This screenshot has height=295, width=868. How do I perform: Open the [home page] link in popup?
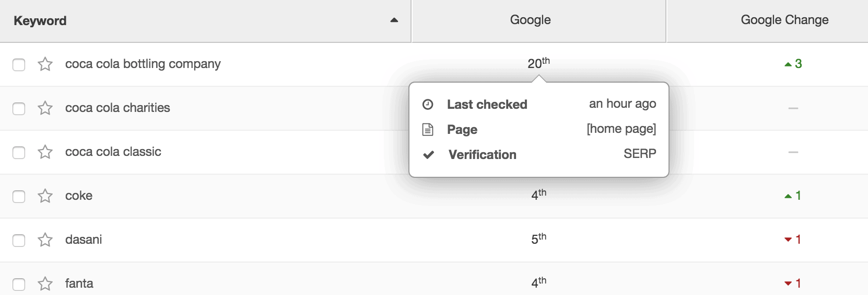coord(621,129)
